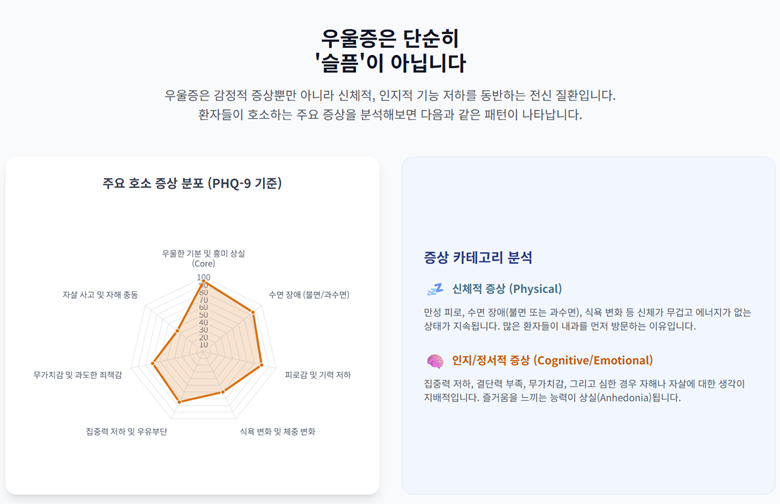
Task: Select the radar data point for 우울한 기분 (Core)
Action: (x=203, y=283)
